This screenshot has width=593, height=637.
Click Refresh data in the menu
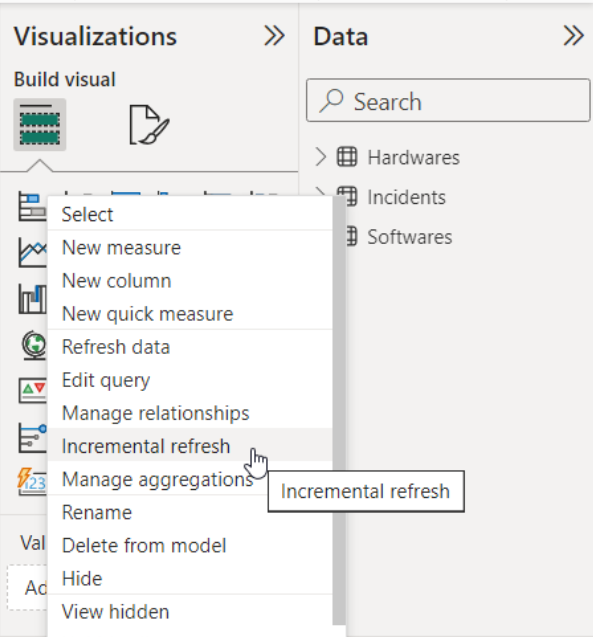coord(190,347)
